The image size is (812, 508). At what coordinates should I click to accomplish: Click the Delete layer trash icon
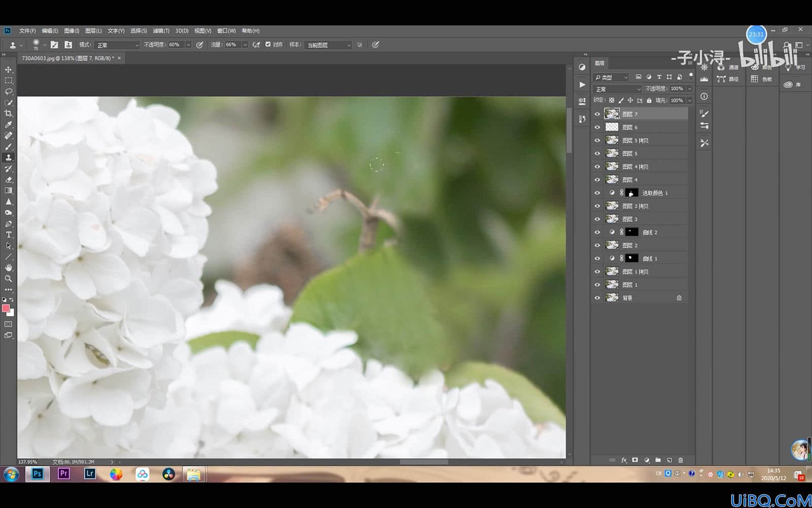pyautogui.click(x=681, y=460)
